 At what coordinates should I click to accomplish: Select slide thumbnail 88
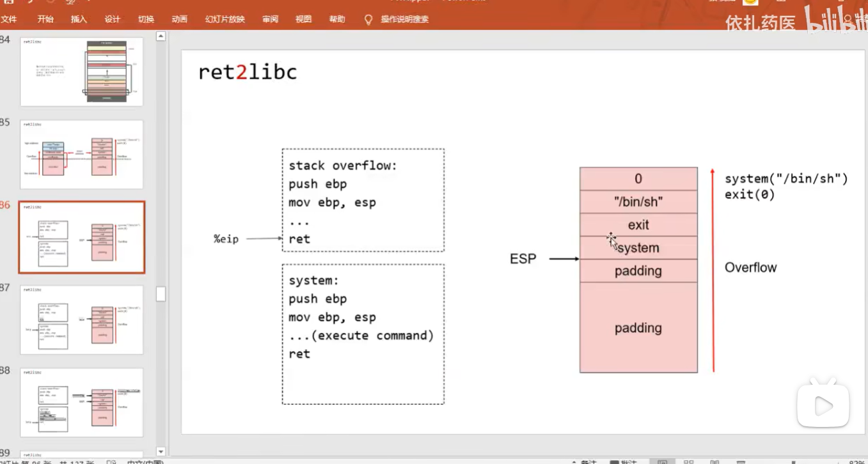pyautogui.click(x=82, y=402)
